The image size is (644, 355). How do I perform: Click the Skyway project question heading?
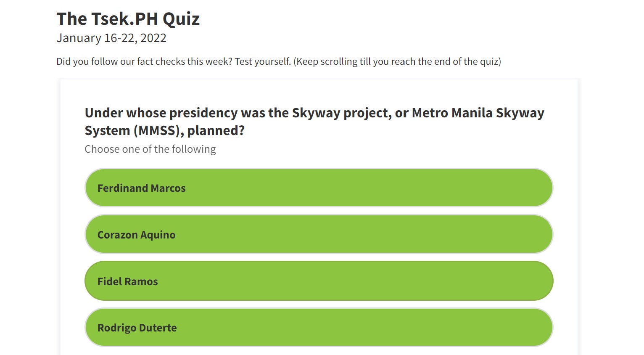tap(314, 121)
